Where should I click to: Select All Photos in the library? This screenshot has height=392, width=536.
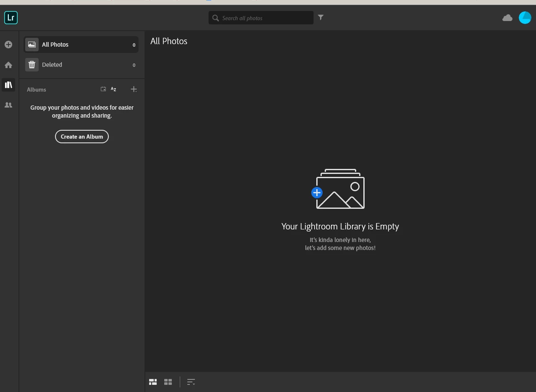[x=81, y=45]
